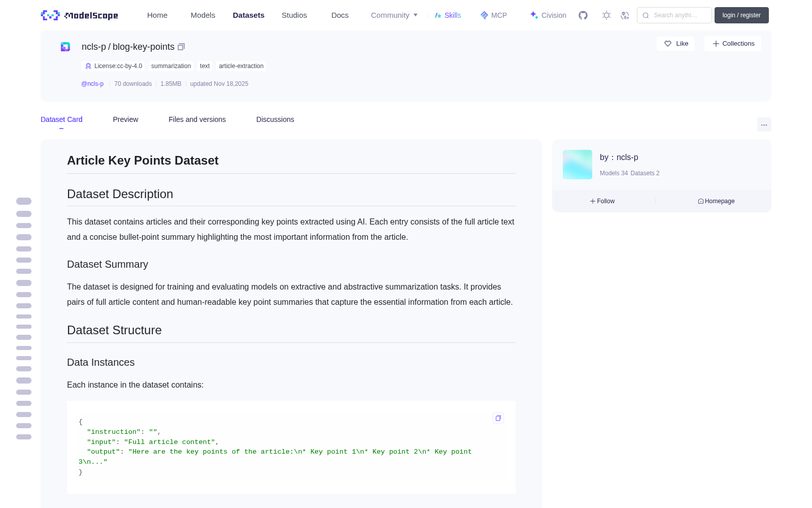Click the article-extraction tag
The height and width of the screenshot is (508, 812).
(x=241, y=66)
